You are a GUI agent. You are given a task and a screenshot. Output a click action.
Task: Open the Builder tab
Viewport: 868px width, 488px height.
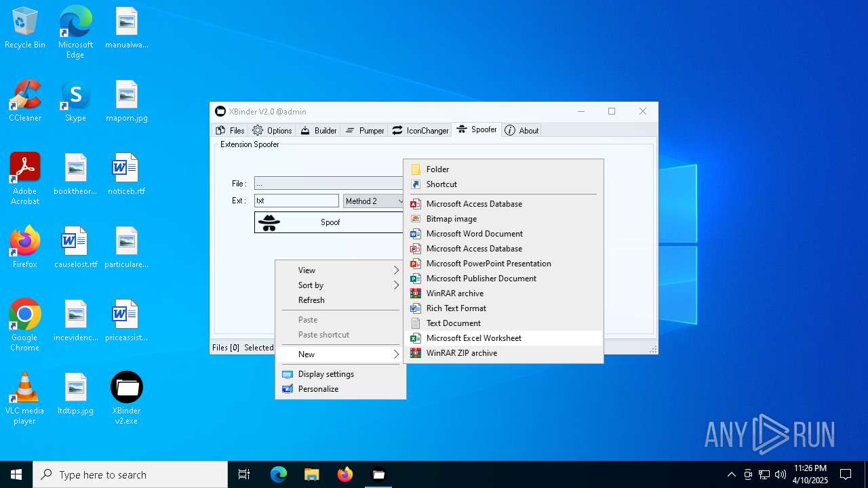pos(319,130)
